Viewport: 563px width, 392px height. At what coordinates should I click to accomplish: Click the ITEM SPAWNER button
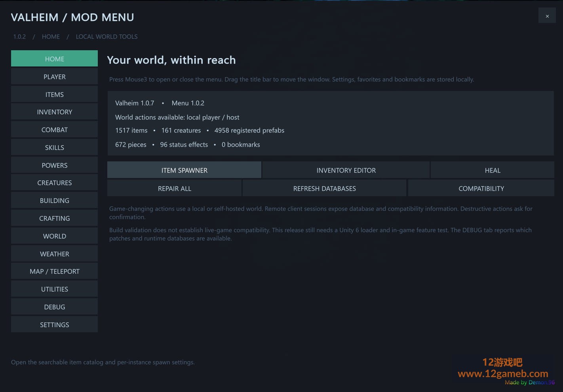(184, 170)
